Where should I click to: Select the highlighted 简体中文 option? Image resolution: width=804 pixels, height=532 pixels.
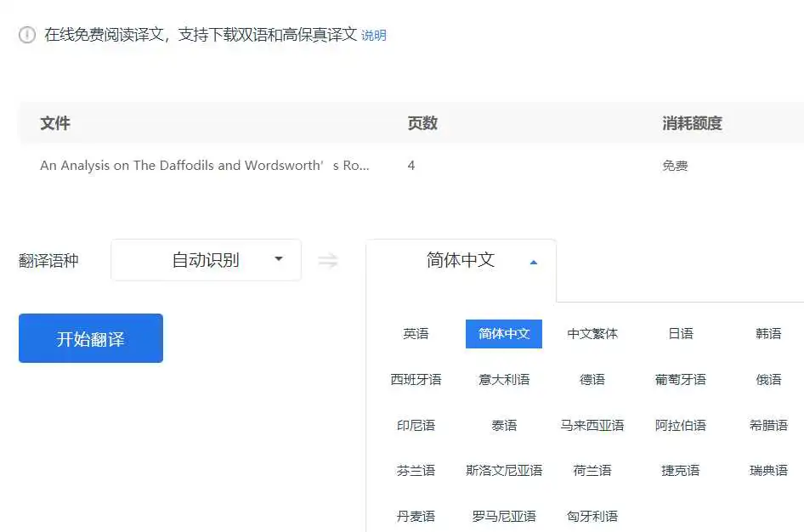(504, 334)
